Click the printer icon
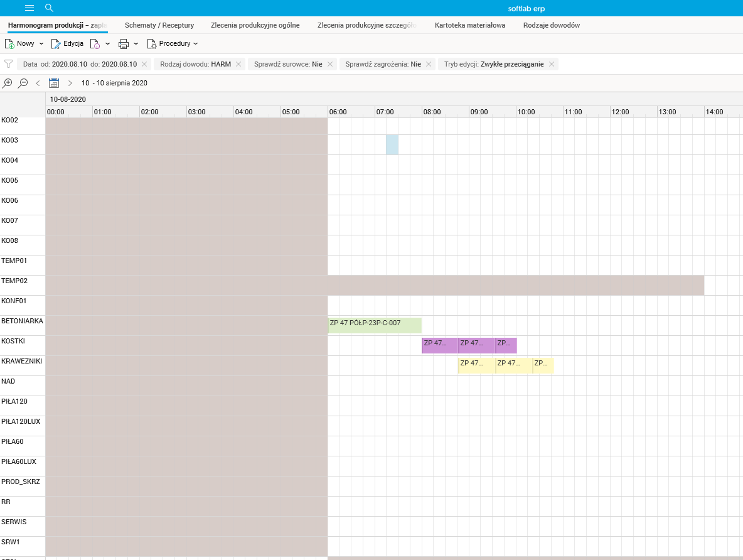Image resolution: width=743 pixels, height=560 pixels. click(x=123, y=43)
